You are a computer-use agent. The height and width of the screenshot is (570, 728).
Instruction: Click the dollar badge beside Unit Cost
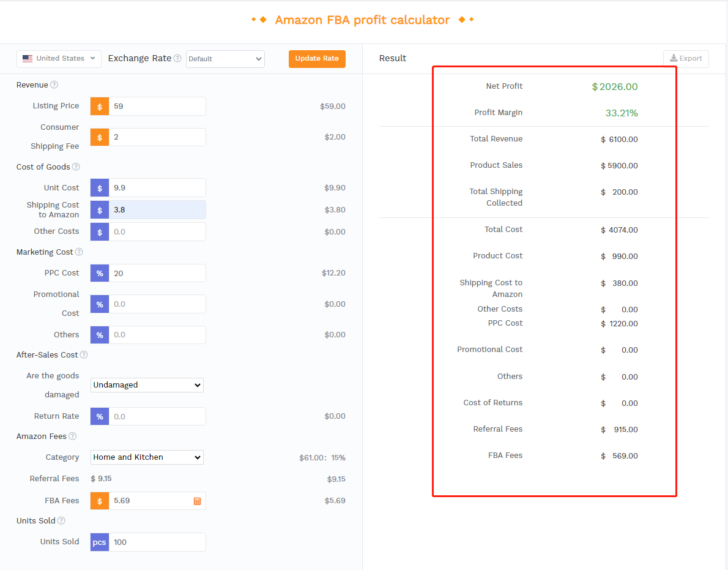click(99, 188)
